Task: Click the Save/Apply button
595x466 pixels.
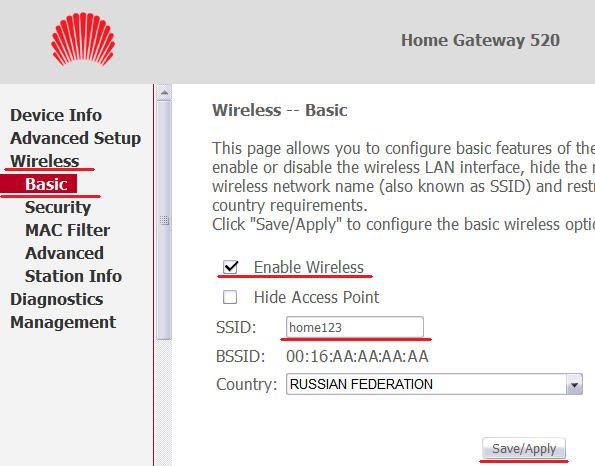Action: pos(524,449)
